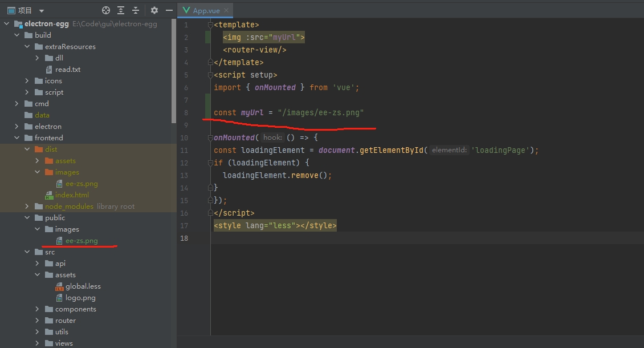Viewport: 644px width, 348px height.
Task: Collapse the frontend folder chevron
Action: point(17,138)
